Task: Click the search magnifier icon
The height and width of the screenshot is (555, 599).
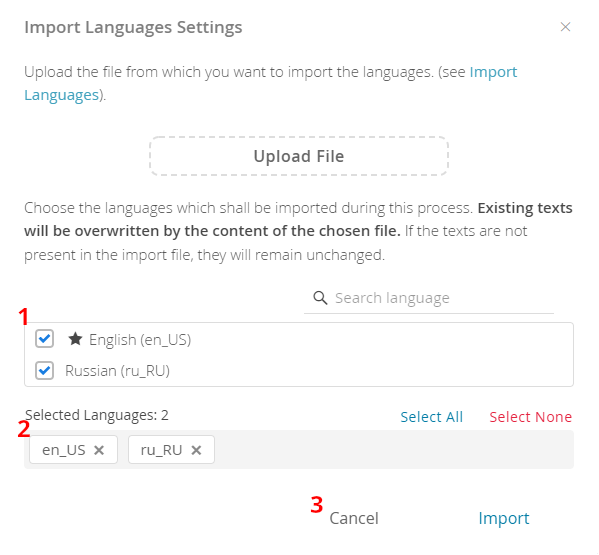Action: point(320,298)
